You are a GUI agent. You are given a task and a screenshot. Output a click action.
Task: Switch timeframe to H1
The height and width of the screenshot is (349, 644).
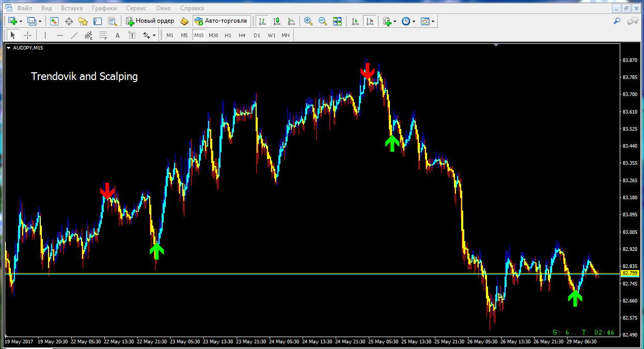pyautogui.click(x=228, y=35)
